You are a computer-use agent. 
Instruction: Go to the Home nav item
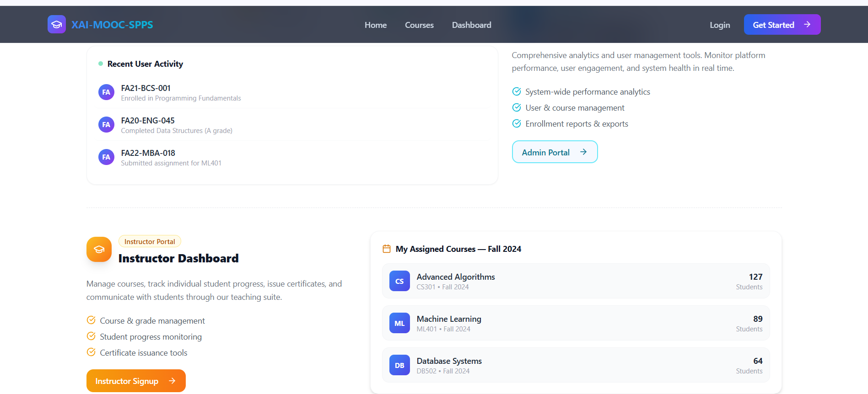pos(376,25)
